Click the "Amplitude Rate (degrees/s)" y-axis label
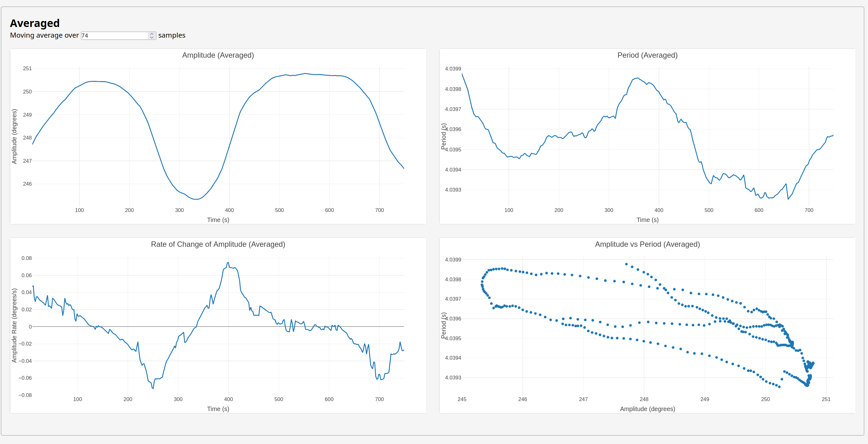Viewport: 868px width, 444px height. tap(14, 325)
